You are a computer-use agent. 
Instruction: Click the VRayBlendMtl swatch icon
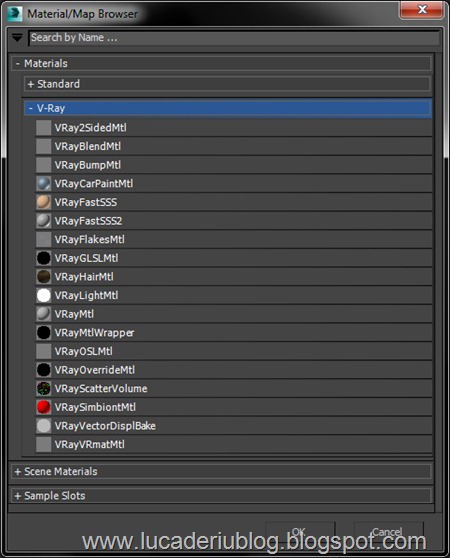tap(44, 146)
